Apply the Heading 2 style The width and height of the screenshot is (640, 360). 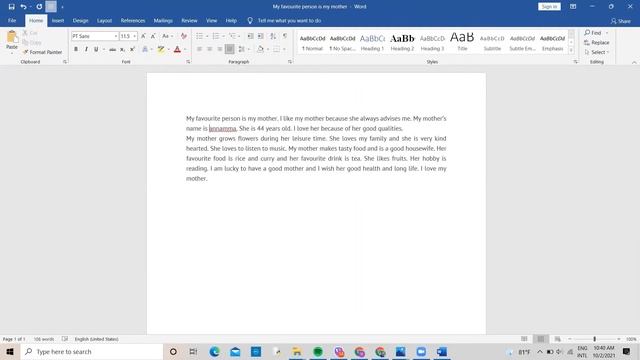pos(402,42)
